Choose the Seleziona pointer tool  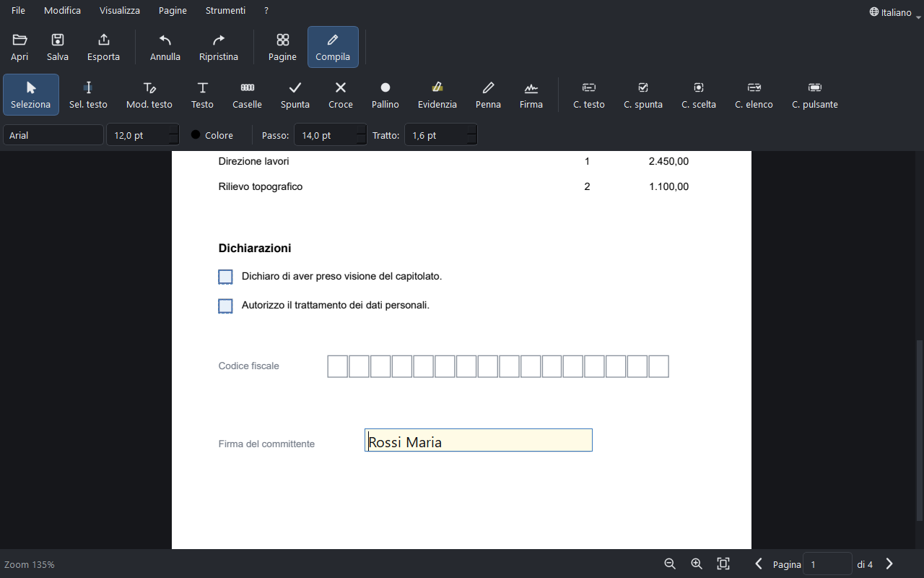[x=31, y=95]
